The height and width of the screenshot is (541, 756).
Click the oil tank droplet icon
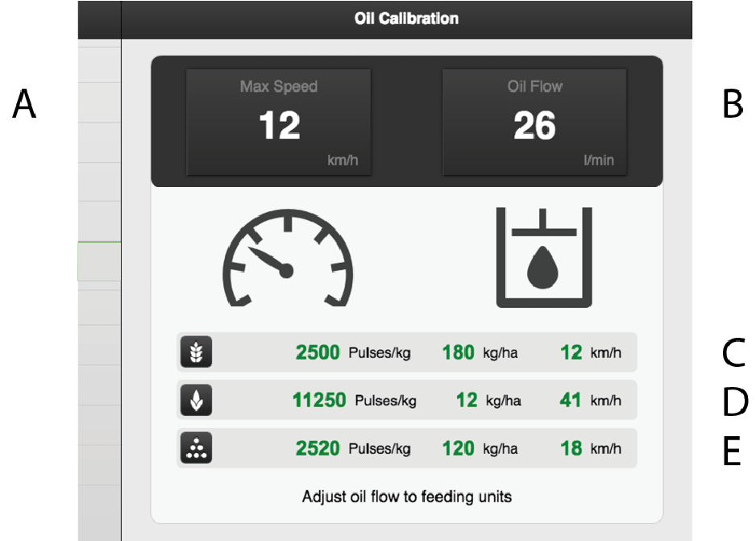(543, 258)
